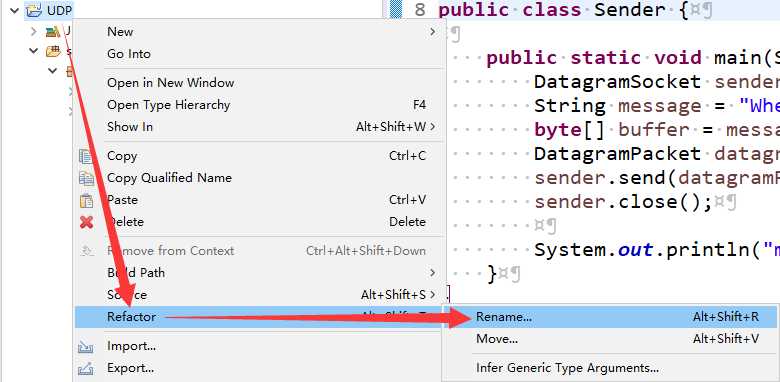This screenshot has width=780, height=382.
Task: Choose New from the context menu
Action: tap(258, 32)
